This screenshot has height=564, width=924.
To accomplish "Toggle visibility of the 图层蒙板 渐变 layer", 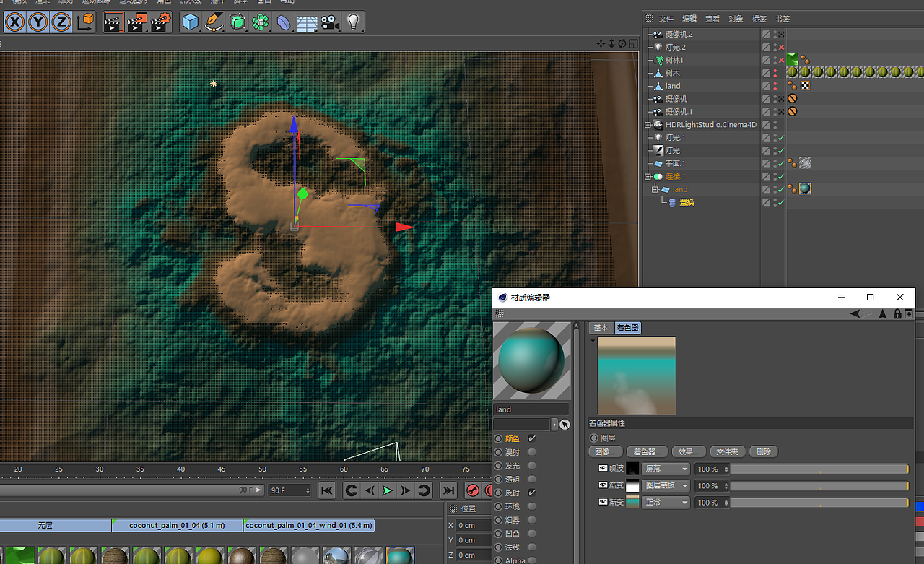I will pos(603,485).
